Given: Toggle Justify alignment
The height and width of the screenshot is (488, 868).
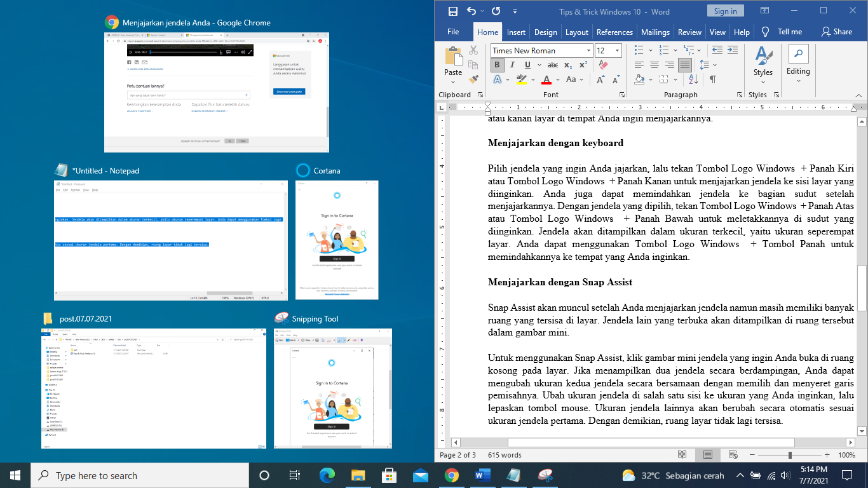Looking at the screenshot, I should 685,65.
